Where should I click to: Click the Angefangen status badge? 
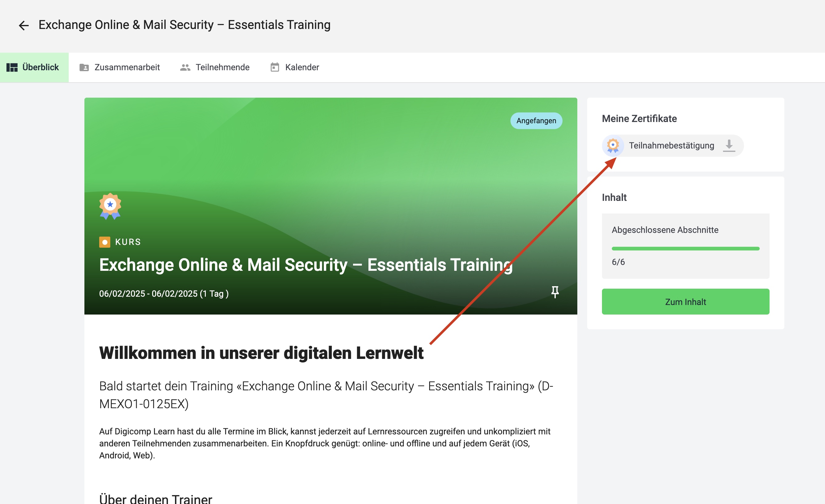tap(536, 120)
